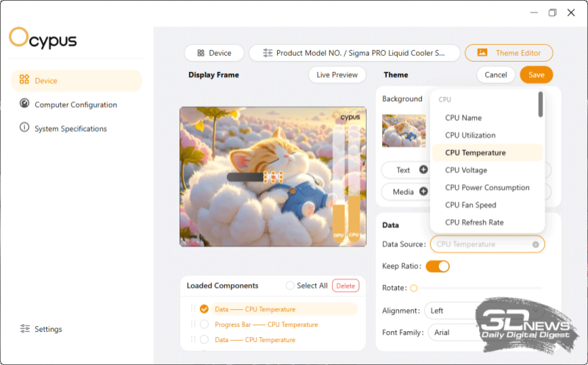Choose CPU Utilization from the list
This screenshot has width=588, height=365.
click(470, 135)
